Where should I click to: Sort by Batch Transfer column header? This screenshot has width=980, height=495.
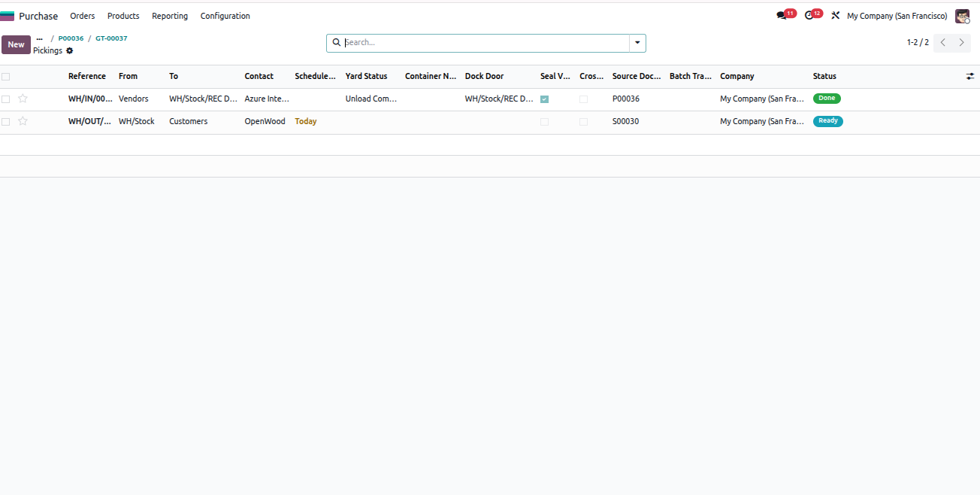point(691,76)
